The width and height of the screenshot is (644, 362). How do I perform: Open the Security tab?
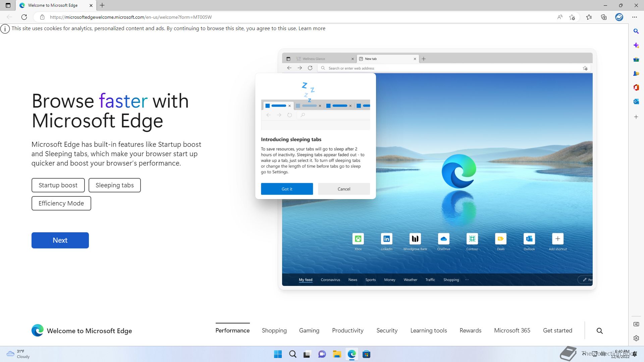(387, 330)
